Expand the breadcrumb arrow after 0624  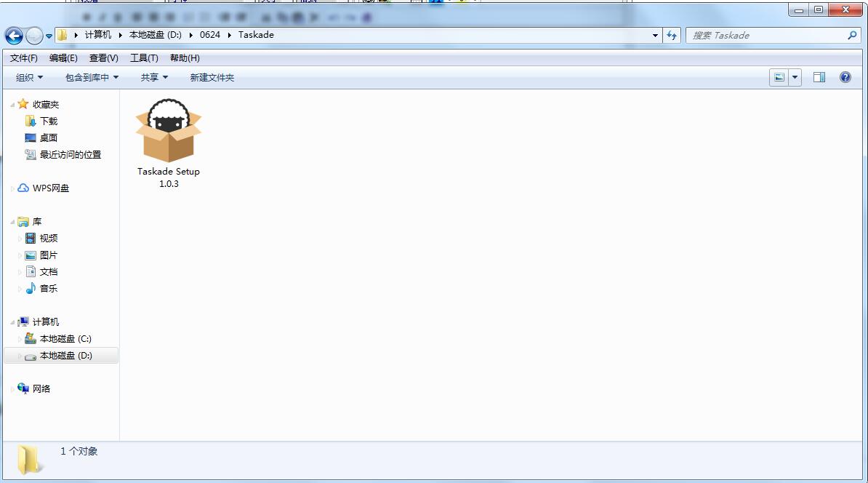click(x=229, y=35)
